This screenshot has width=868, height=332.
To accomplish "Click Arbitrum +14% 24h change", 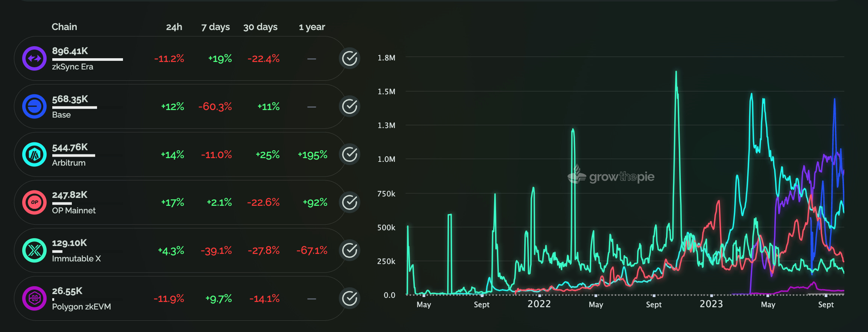I will click(173, 155).
